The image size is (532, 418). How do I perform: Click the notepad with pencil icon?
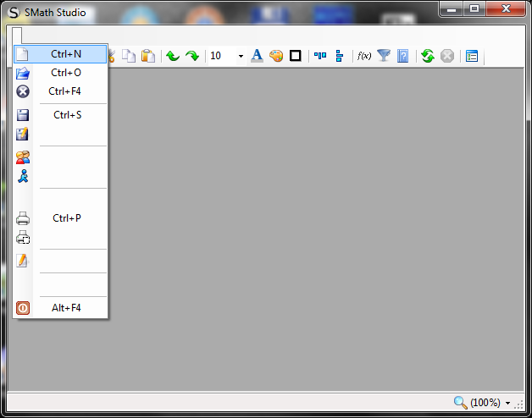[x=23, y=261]
